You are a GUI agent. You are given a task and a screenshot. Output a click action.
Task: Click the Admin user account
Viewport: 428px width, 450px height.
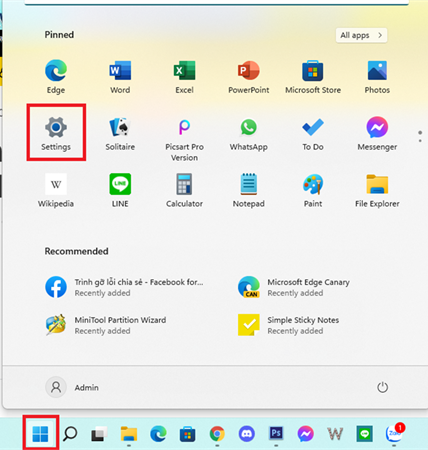(72, 387)
